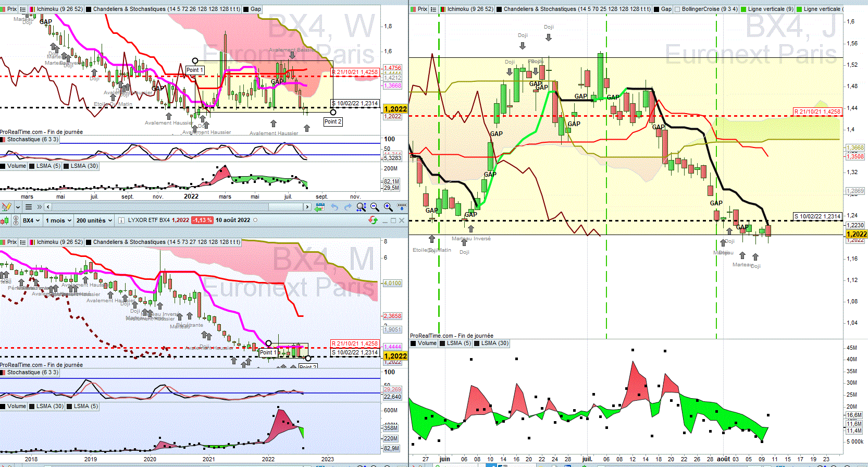Open the weekly chart indicator list icon
Image resolution: width=868 pixels, height=467 pixels.
tap(23, 9)
